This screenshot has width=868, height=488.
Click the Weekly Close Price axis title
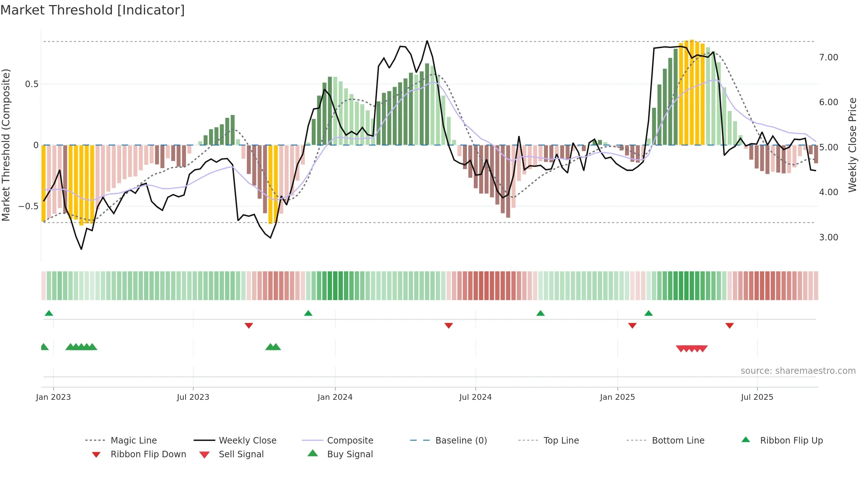[852, 145]
